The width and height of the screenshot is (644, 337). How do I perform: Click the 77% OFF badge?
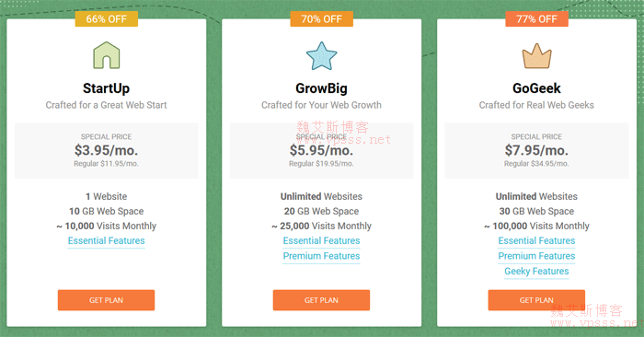click(x=536, y=19)
